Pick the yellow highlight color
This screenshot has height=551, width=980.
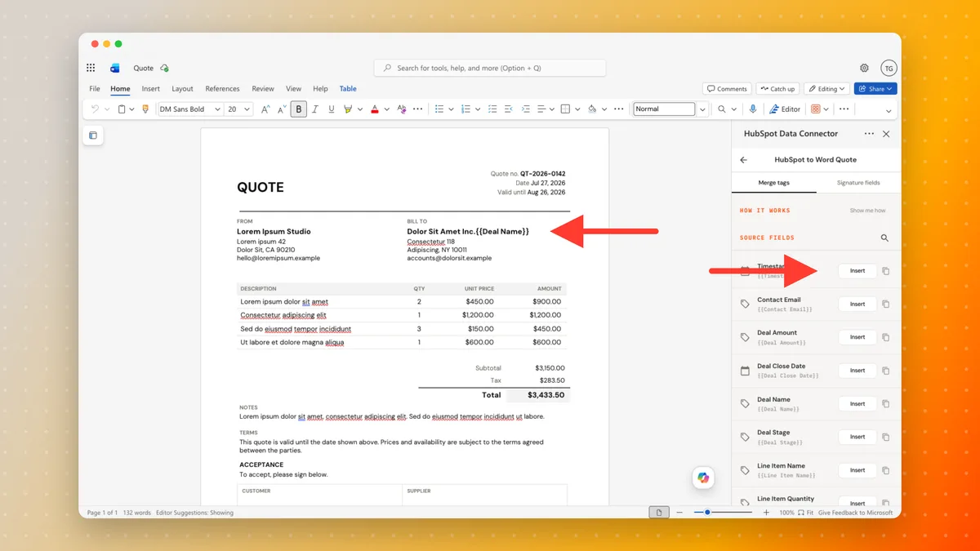coord(348,109)
